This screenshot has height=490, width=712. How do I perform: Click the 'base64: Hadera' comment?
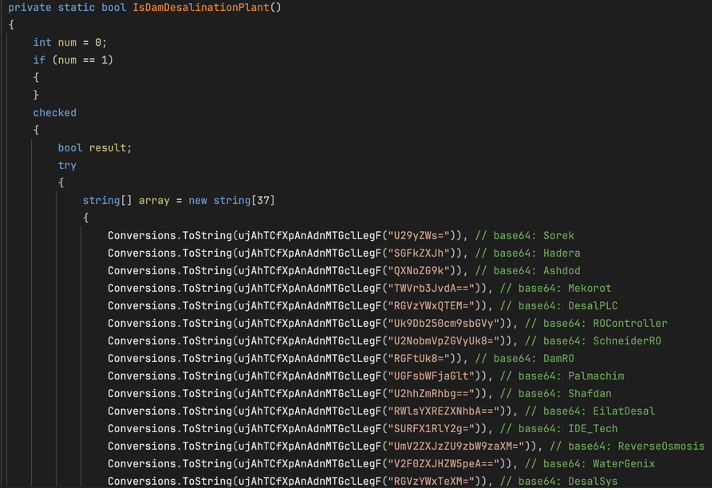[530, 253]
